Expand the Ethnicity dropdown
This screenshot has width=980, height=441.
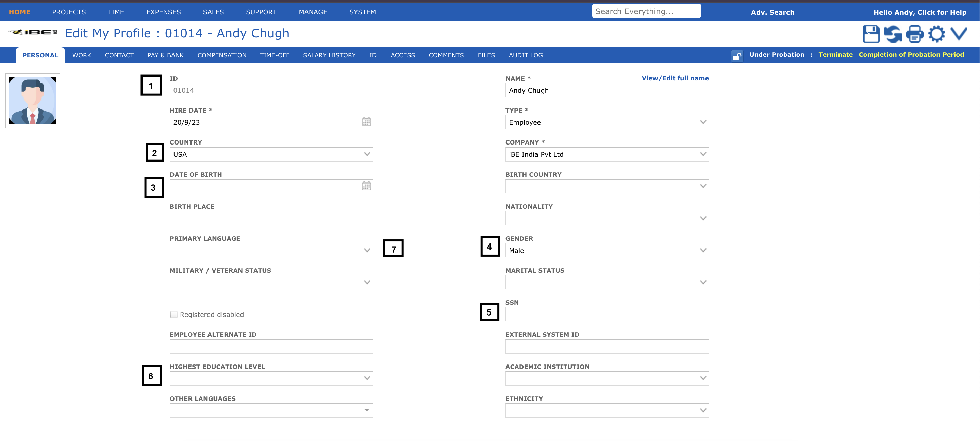point(607,410)
